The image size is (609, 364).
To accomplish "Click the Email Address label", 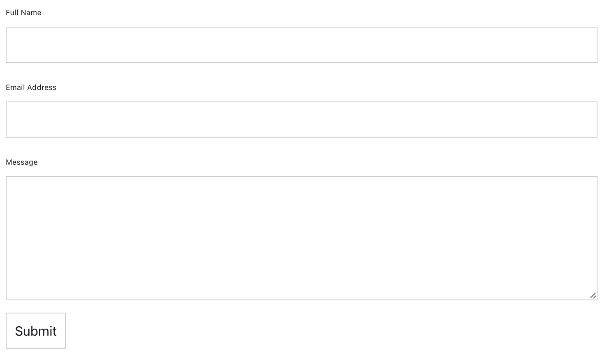I will coord(31,88).
